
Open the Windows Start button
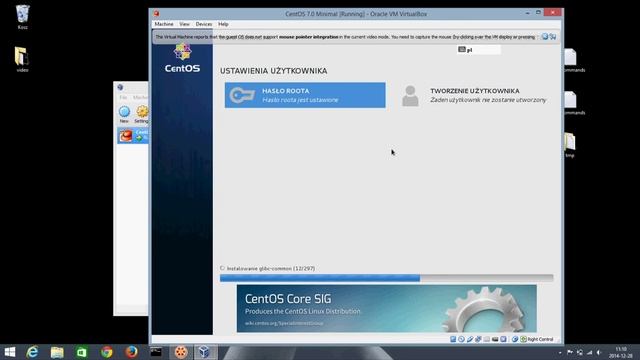coord(9,352)
